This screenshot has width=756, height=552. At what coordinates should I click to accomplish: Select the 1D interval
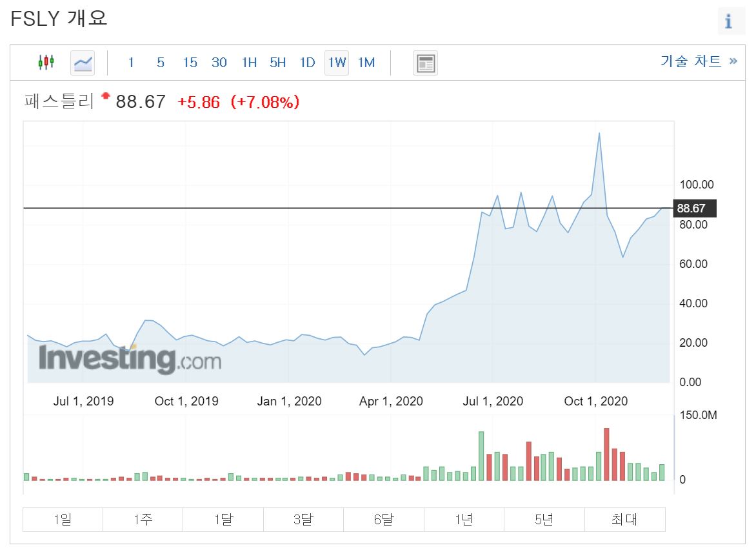(307, 63)
